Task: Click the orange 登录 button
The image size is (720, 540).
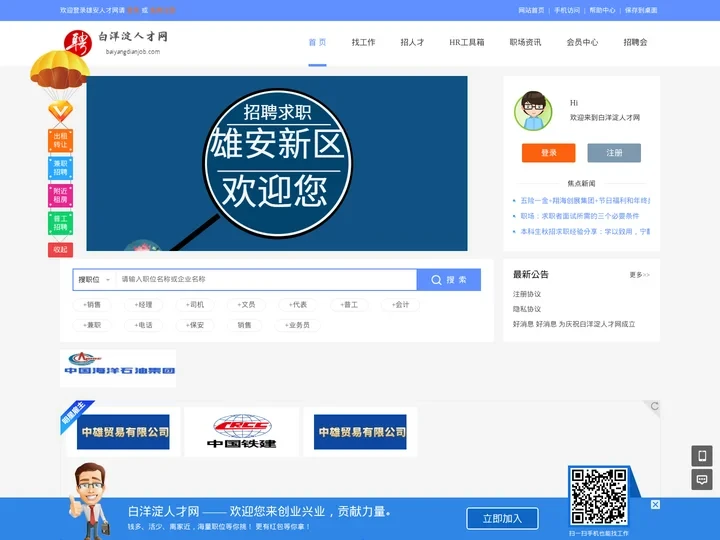Action: click(548, 153)
